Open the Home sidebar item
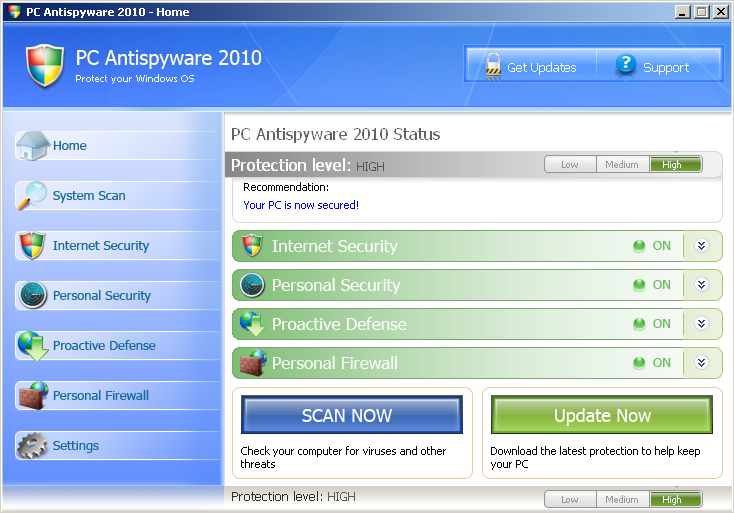Viewport: 734px width, 513px height. pyautogui.click(x=117, y=146)
